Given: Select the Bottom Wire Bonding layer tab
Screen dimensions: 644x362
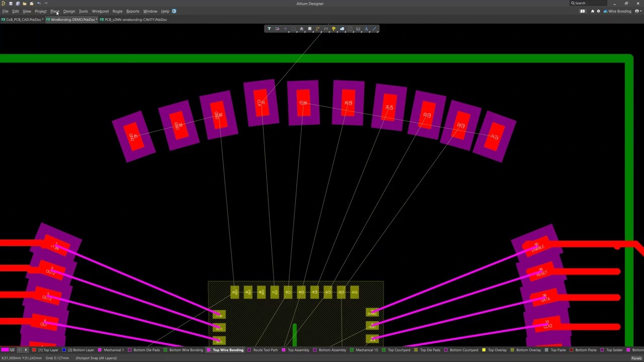Looking at the screenshot, I should [186, 350].
